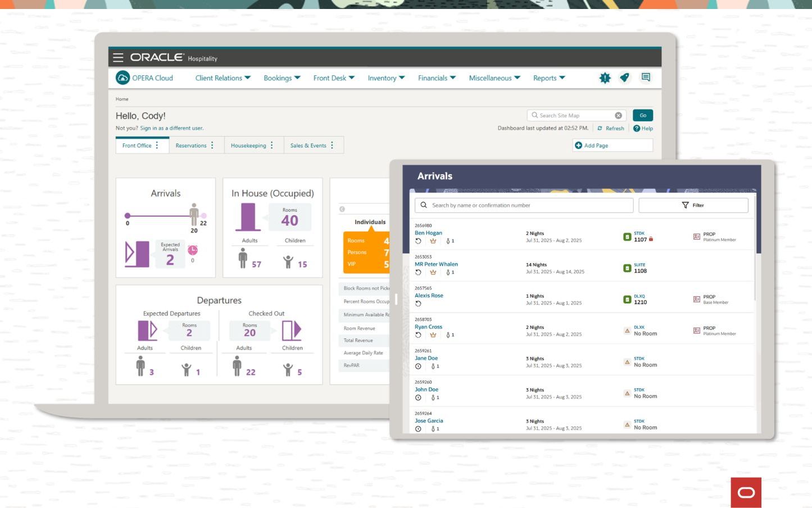
Task: Expand the Bookings menu
Action: click(282, 78)
